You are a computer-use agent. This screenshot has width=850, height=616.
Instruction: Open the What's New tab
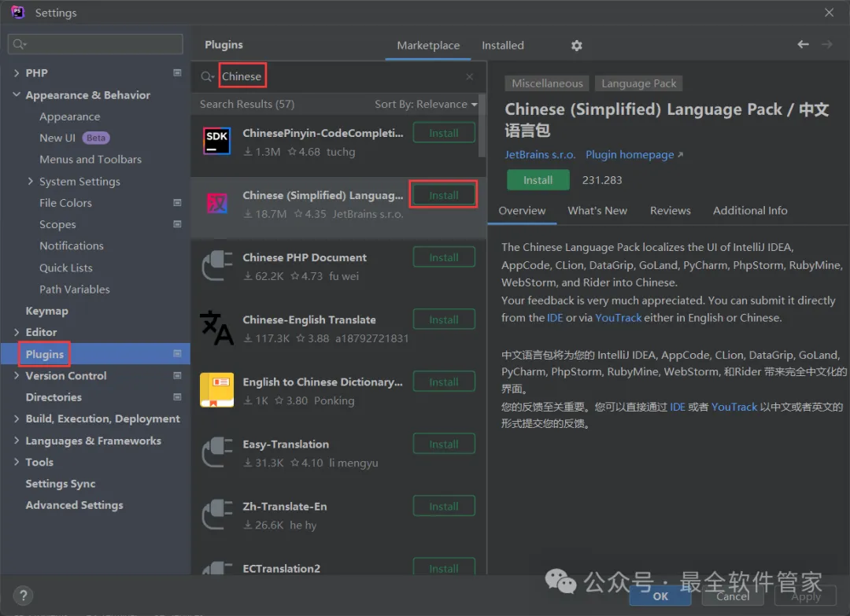597,211
